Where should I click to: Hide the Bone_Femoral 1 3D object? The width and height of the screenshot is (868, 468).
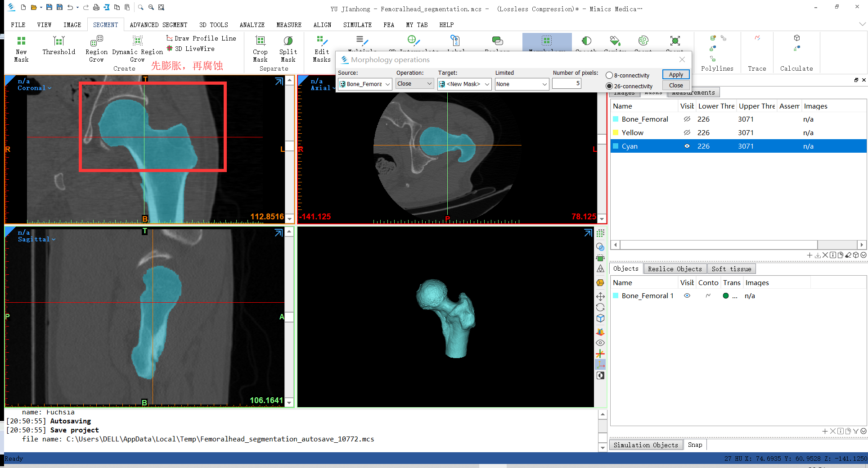(687, 296)
